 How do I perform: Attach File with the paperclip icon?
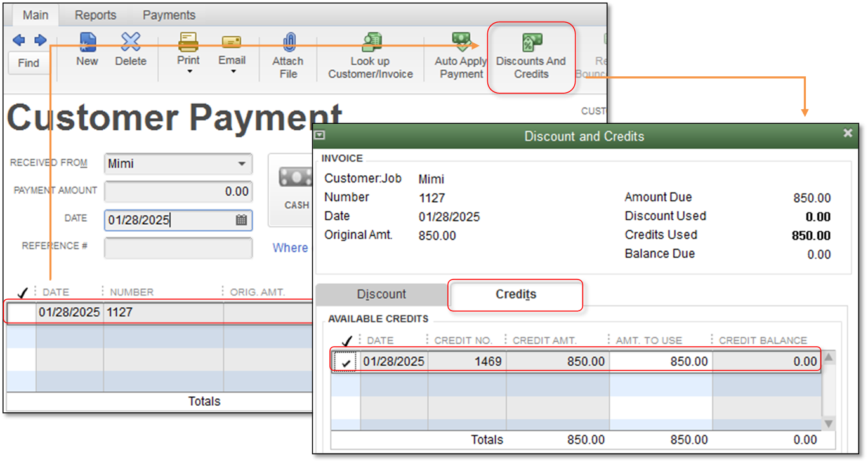coord(288,56)
